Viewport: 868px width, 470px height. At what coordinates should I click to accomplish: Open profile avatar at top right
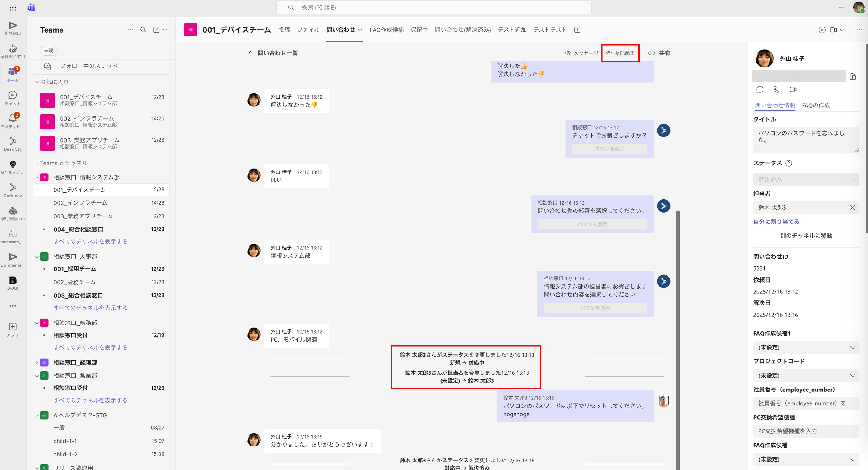tap(859, 8)
